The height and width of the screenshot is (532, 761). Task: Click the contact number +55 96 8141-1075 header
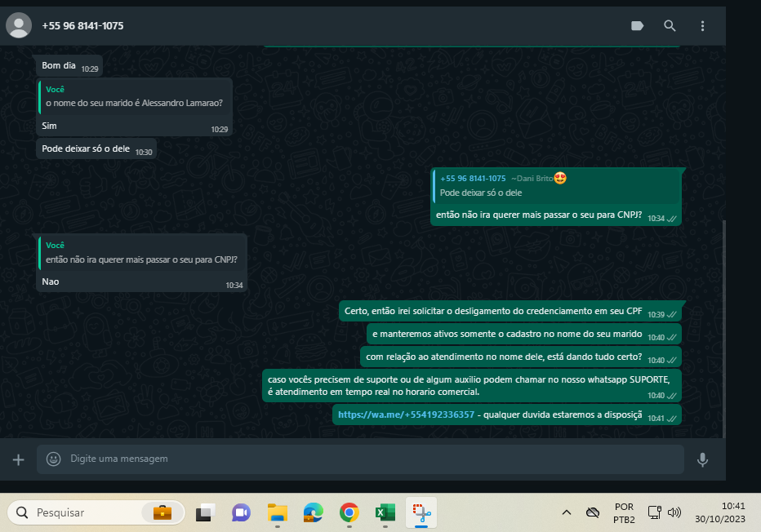pos(83,26)
